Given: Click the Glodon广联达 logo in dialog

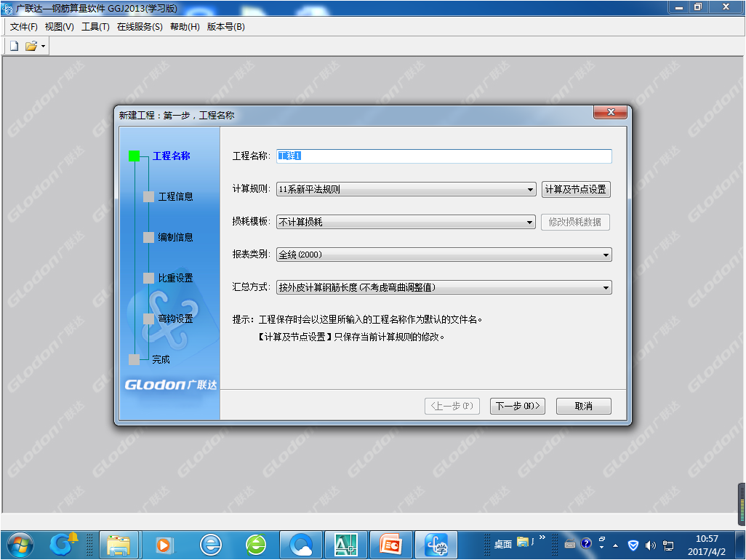Looking at the screenshot, I should 170,385.
